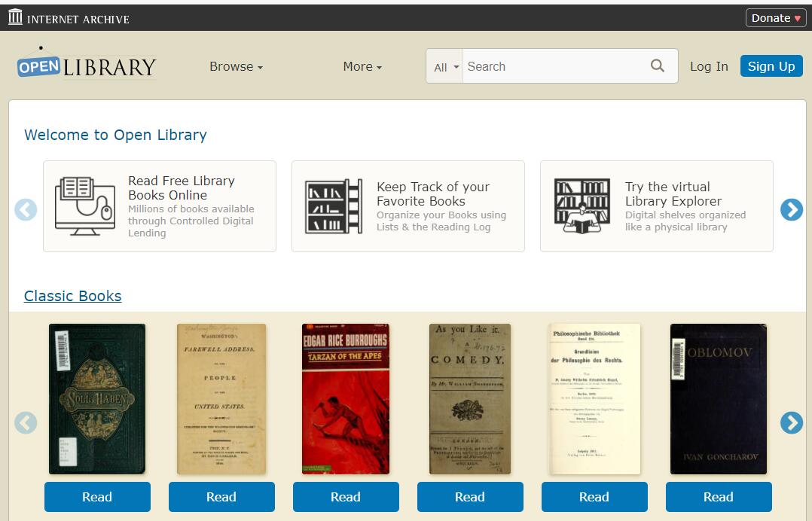Show next Classic Books in carousel

point(791,422)
